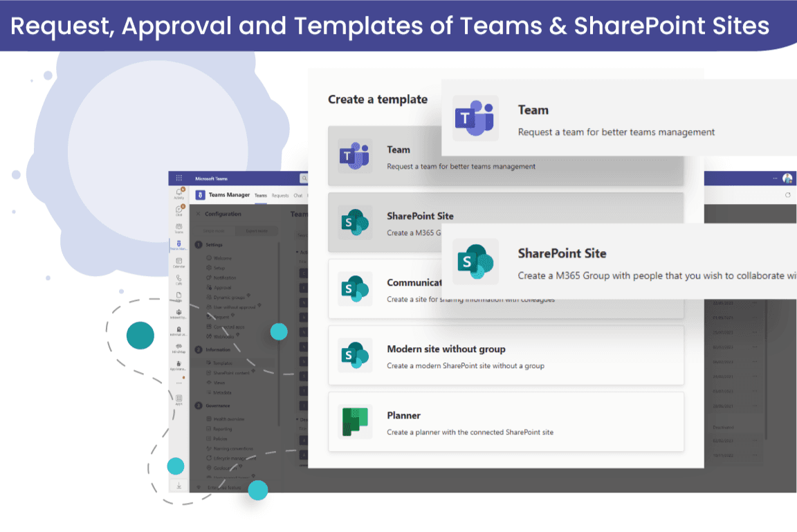797x532 pixels.
Task: Open the Apps store icon in rail
Action: [x=179, y=400]
